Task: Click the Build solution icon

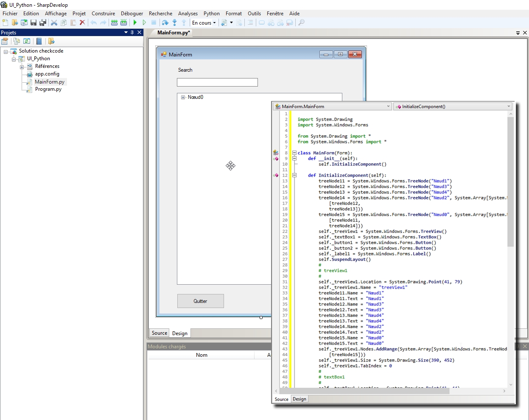Action: (115, 22)
